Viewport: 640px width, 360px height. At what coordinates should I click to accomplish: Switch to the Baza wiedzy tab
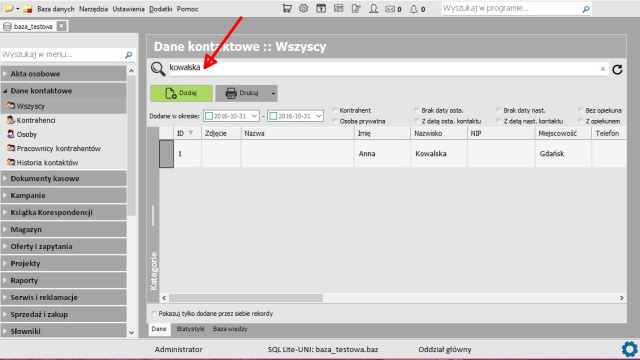coord(230,329)
